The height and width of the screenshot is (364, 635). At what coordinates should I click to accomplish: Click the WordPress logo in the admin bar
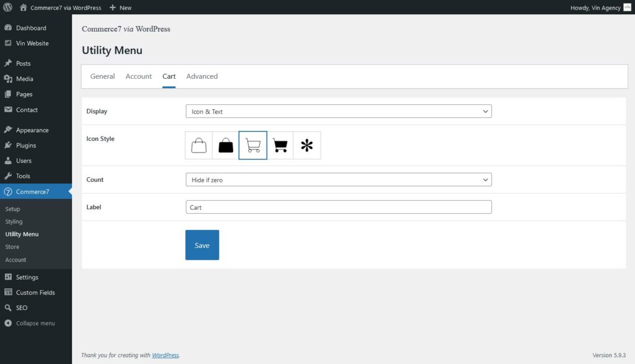[6, 7]
